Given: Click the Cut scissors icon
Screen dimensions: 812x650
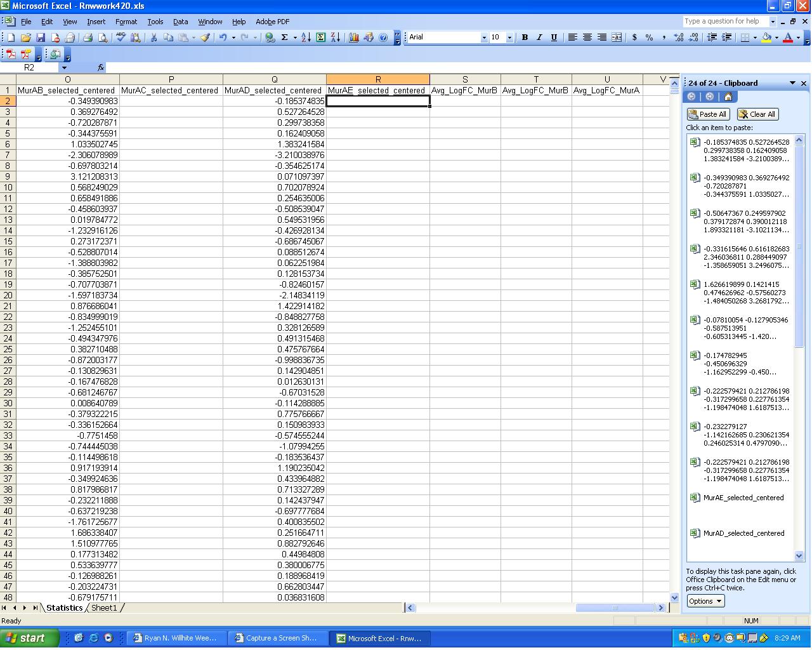Looking at the screenshot, I should (153, 37).
